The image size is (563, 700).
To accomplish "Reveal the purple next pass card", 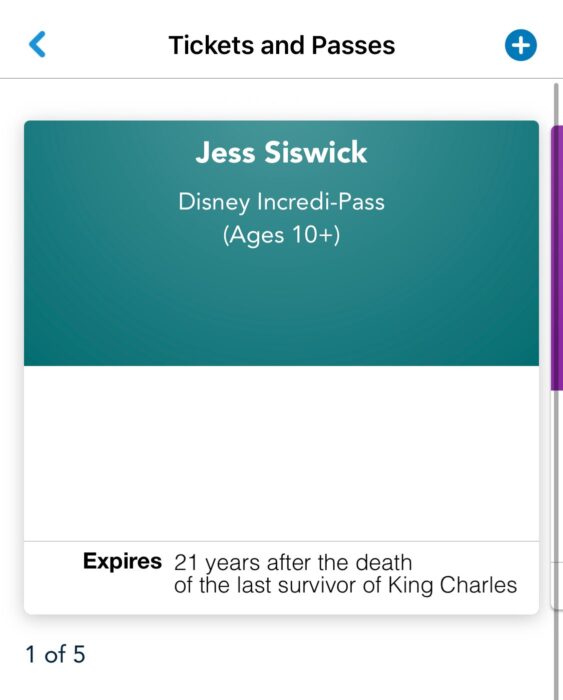I will tap(557, 258).
